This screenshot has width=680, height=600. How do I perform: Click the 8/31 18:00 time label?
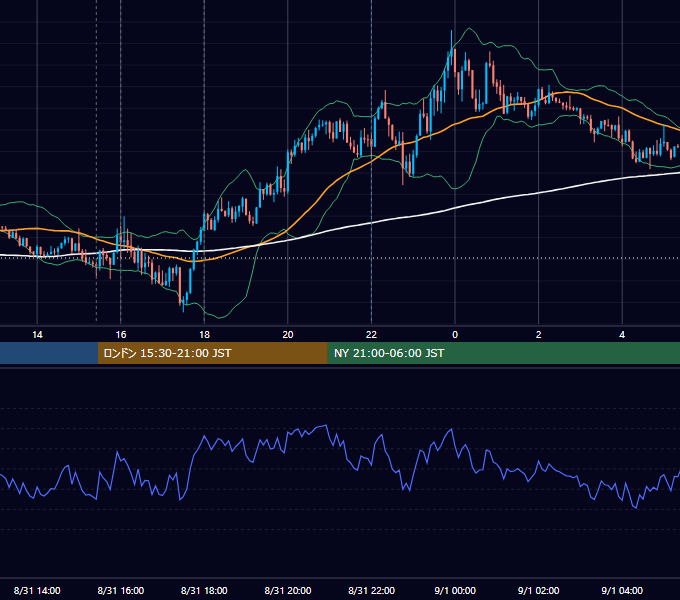point(204,590)
